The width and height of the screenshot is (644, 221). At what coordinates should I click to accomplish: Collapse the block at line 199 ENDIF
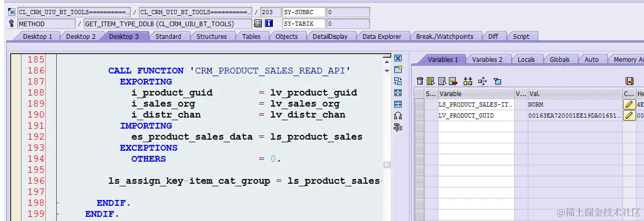click(58, 214)
